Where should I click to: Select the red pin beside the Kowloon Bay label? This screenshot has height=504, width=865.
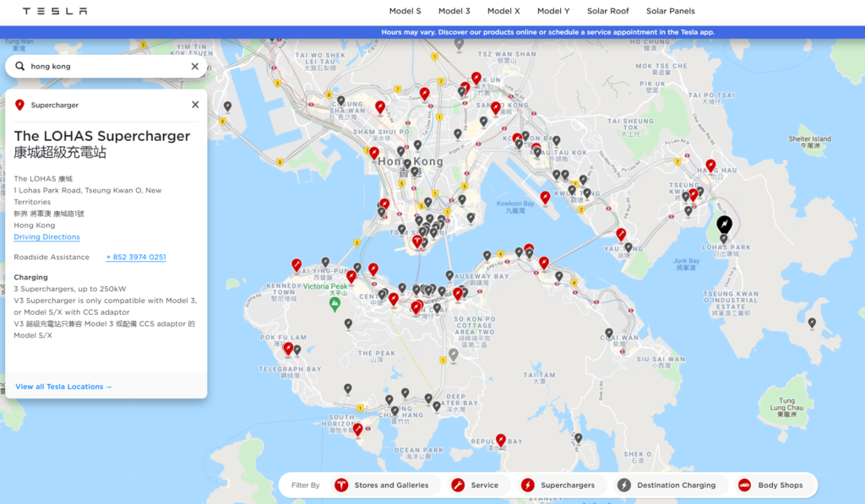(545, 197)
